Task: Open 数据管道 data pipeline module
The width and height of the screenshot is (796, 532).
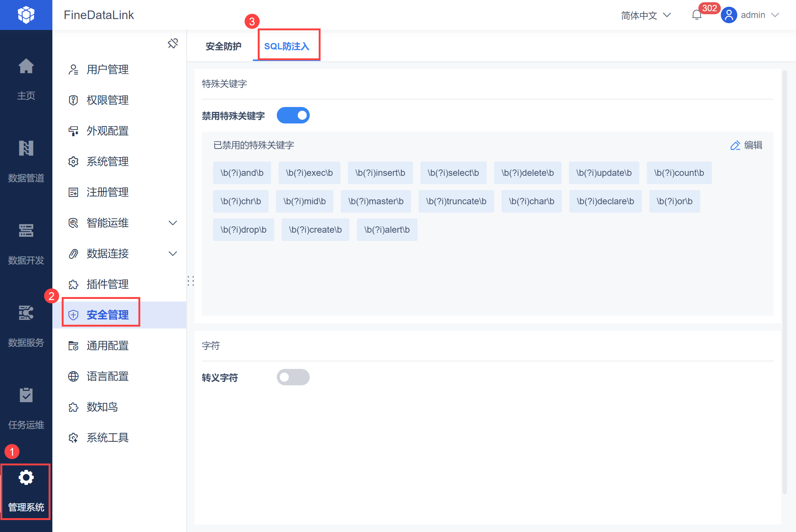Action: pyautogui.click(x=26, y=149)
